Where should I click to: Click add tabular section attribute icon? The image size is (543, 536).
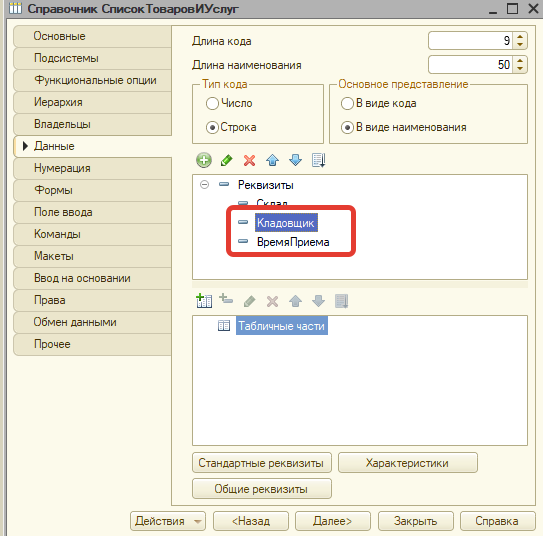pos(226,299)
